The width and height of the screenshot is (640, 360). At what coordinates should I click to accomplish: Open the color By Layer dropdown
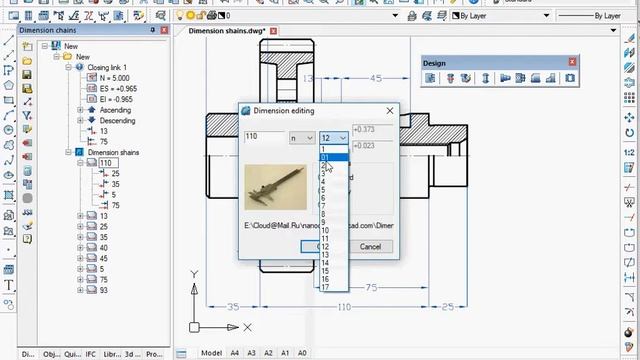coord(546,16)
